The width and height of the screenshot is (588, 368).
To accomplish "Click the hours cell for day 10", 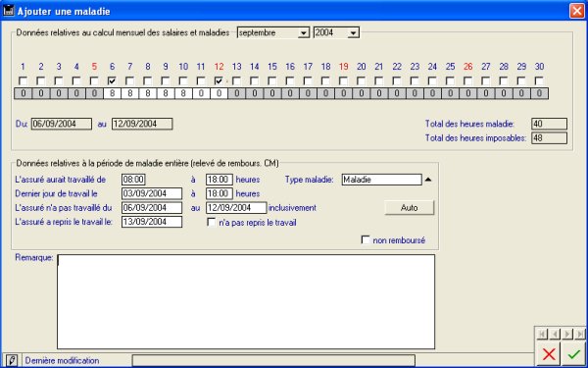I will pos(183,93).
